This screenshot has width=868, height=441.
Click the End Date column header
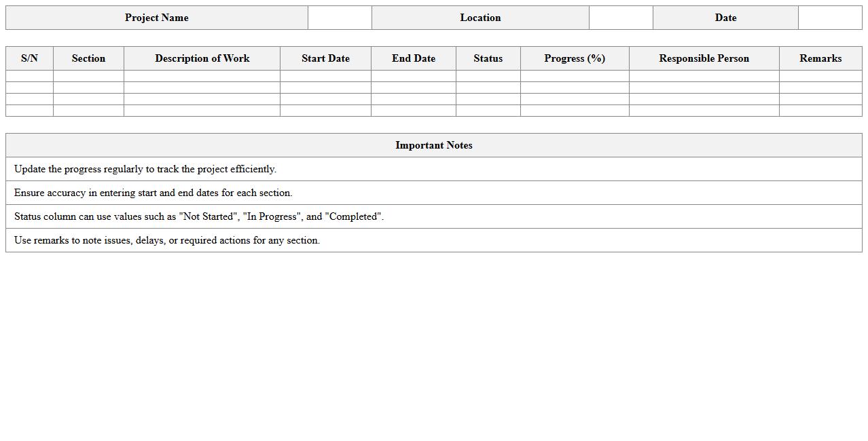(413, 58)
